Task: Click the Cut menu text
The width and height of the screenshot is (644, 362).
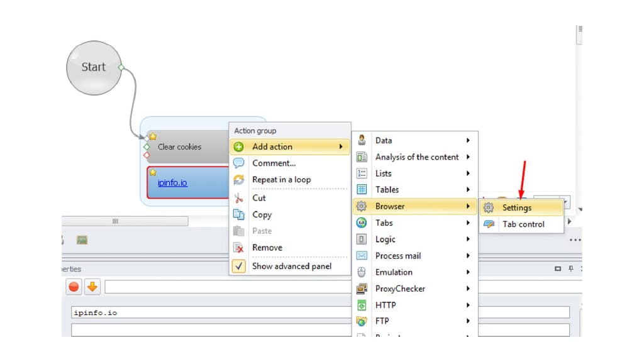Action: tap(258, 198)
